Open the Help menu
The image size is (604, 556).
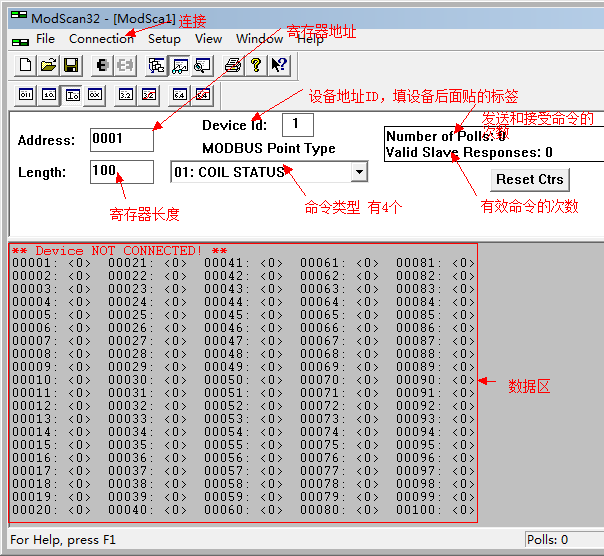click(x=310, y=39)
